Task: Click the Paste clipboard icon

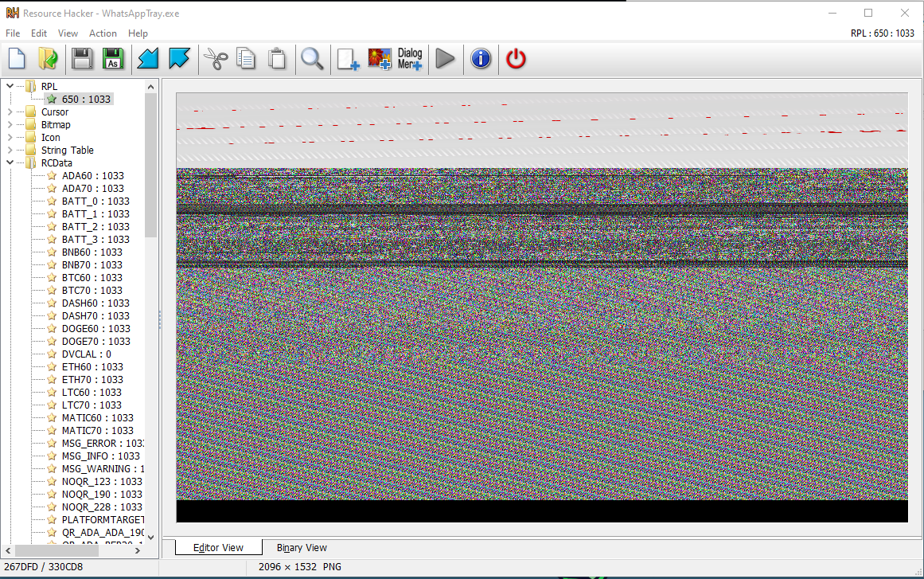Action: click(x=277, y=59)
